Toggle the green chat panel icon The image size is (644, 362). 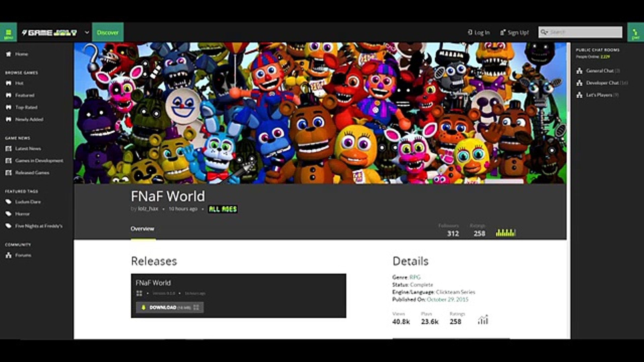pos(635,32)
